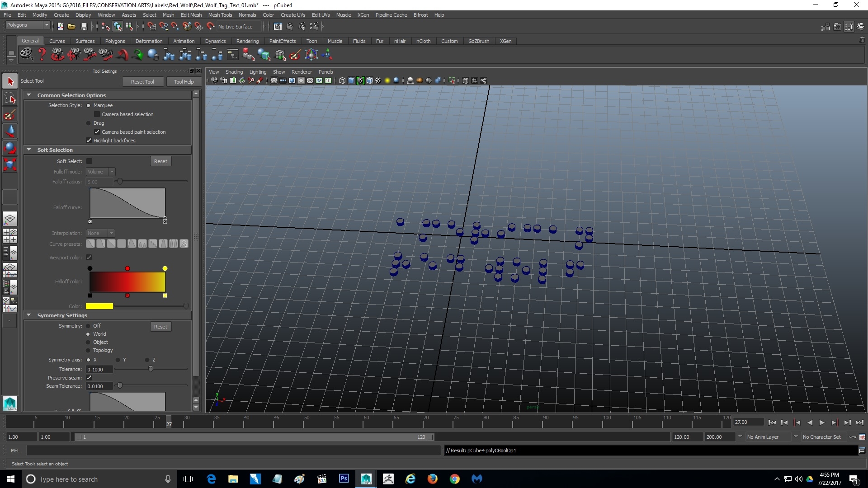The width and height of the screenshot is (868, 488).
Task: Switch to the Polygons shelf tab
Action: [115, 41]
